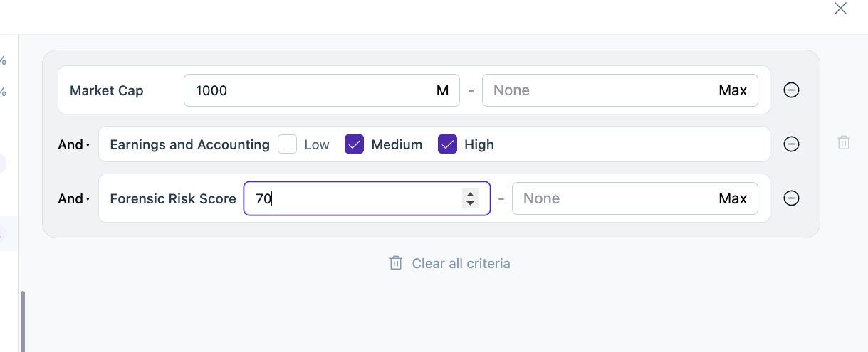
Task: Click trash icon beside Clear all criteria
Action: [396, 263]
